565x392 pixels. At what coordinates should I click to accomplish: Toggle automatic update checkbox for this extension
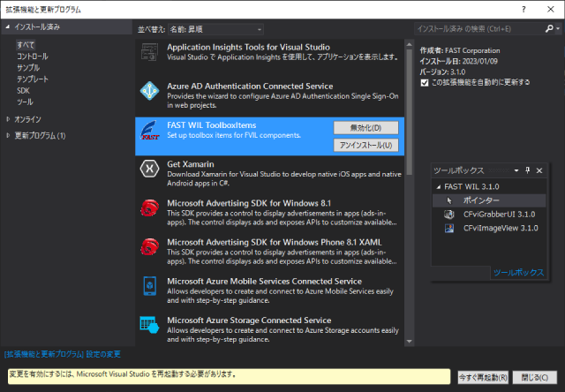425,83
